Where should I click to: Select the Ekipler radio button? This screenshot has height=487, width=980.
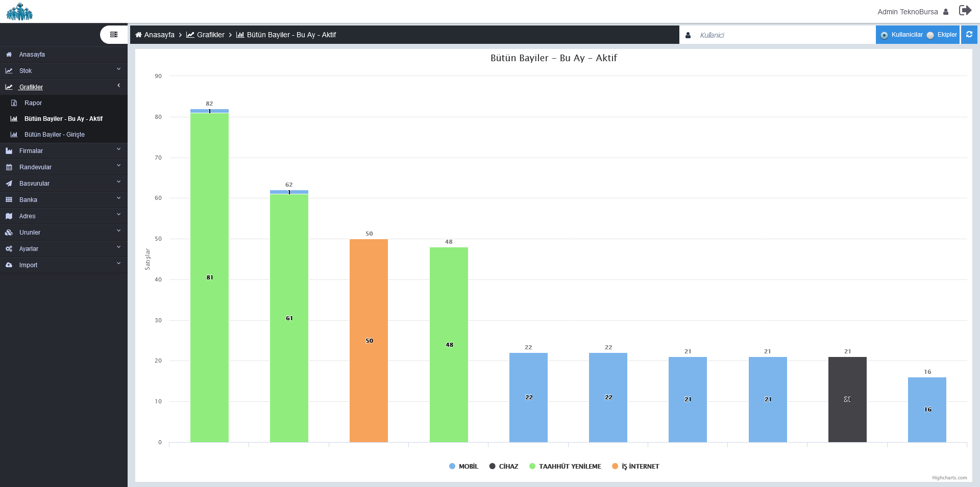point(930,35)
